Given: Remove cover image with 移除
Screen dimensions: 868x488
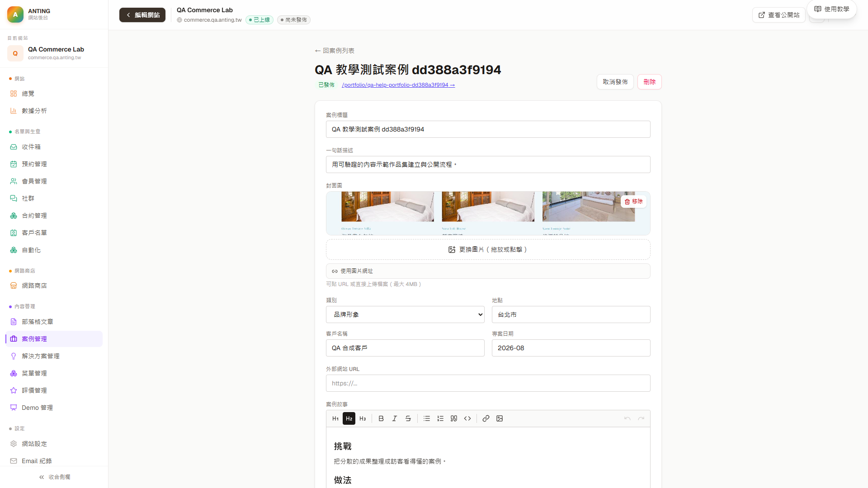Looking at the screenshot, I should (x=633, y=202).
